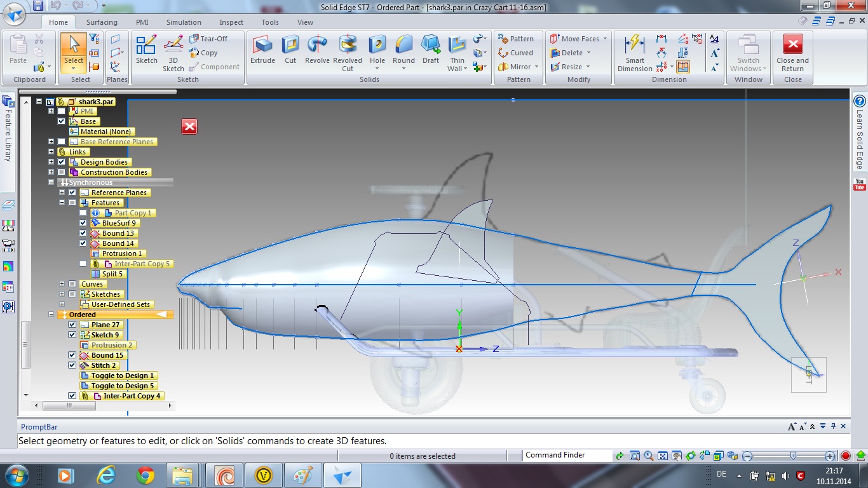Open the Thin Wall dropdown arrow
Screen dimensions: 868x488
[x=466, y=69]
